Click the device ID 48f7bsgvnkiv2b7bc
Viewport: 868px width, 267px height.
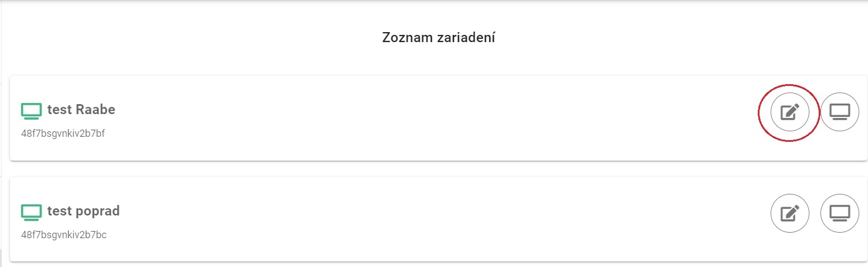(x=64, y=235)
